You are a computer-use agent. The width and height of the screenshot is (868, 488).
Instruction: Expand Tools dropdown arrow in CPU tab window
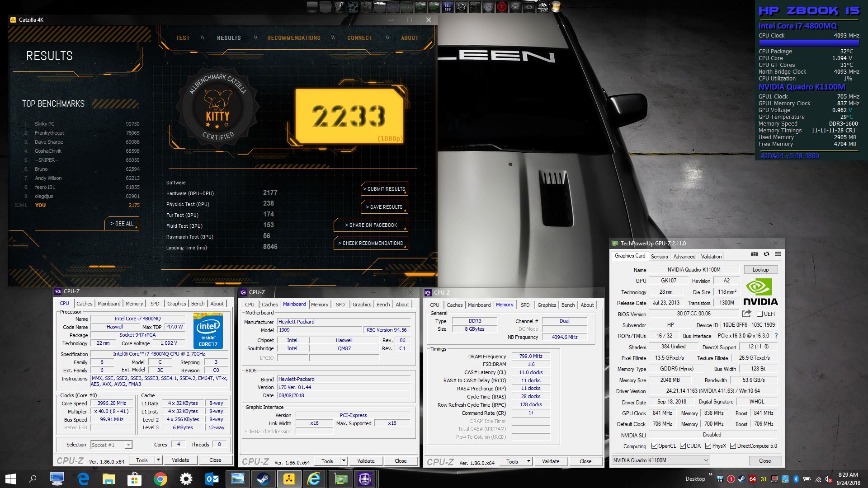point(158,460)
